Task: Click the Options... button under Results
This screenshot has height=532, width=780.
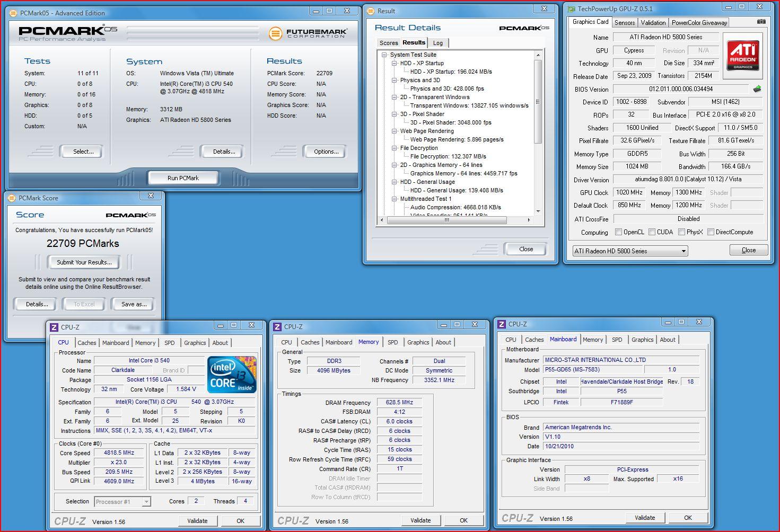Action: pyautogui.click(x=326, y=152)
